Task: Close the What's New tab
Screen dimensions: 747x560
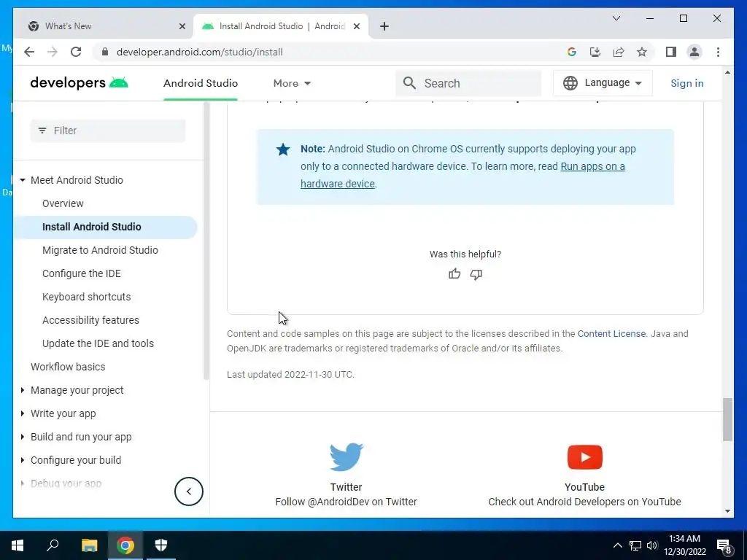Action: click(182, 26)
